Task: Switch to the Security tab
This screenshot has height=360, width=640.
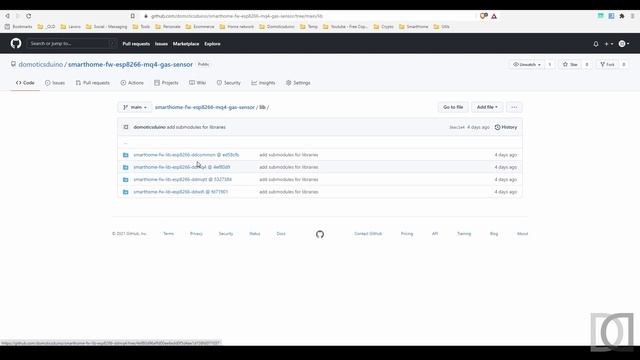Action: coord(229,83)
